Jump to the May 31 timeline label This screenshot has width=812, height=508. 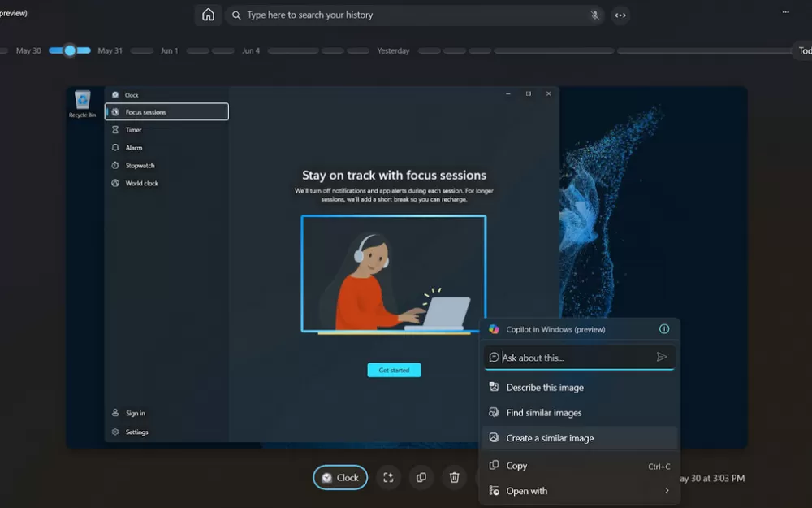point(110,50)
